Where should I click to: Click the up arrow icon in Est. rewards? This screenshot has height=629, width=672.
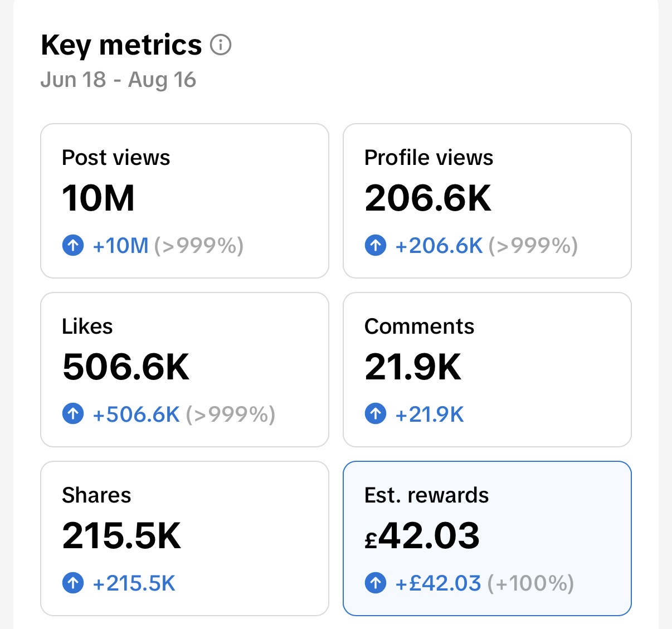pyautogui.click(x=376, y=583)
